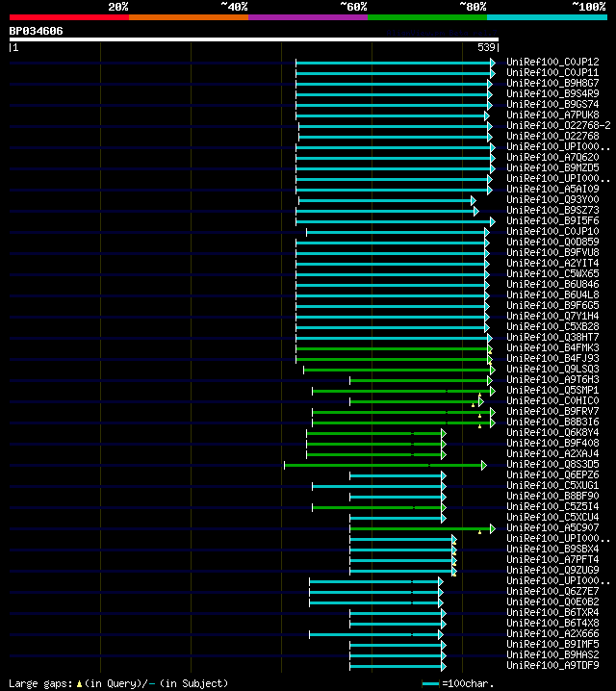Click the green alignment bar for UniRef100_B4FMK3
Image resolution: width=616 pixels, height=691 pixels.
pos(394,348)
